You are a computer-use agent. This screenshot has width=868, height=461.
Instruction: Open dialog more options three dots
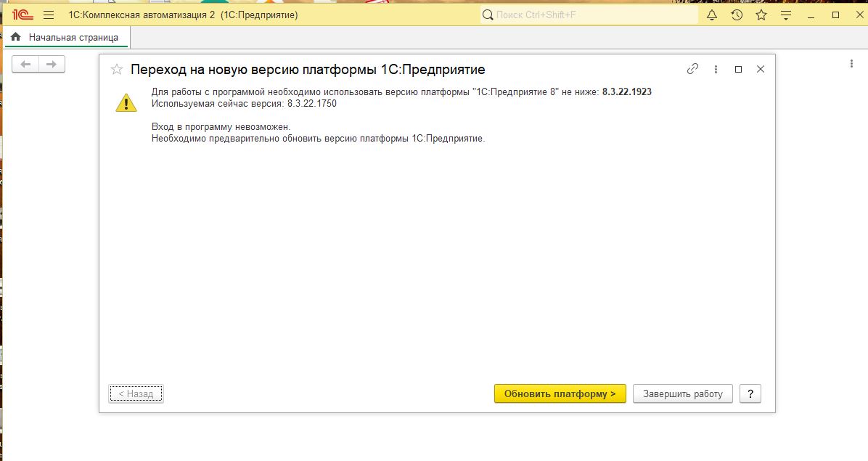pyautogui.click(x=716, y=69)
